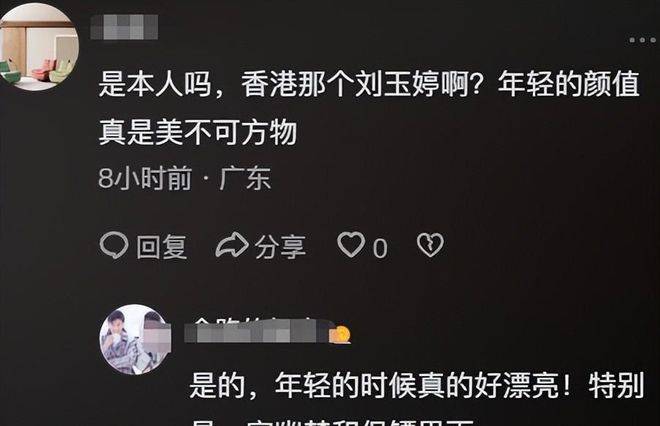This screenshot has width=660, height=426.
Task: Open the replier's blurred username
Action: point(257,330)
